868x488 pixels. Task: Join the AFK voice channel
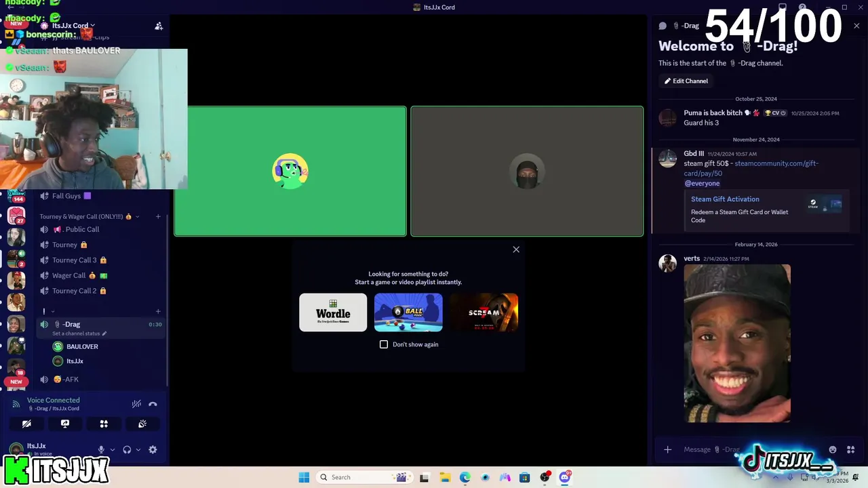[102, 380]
